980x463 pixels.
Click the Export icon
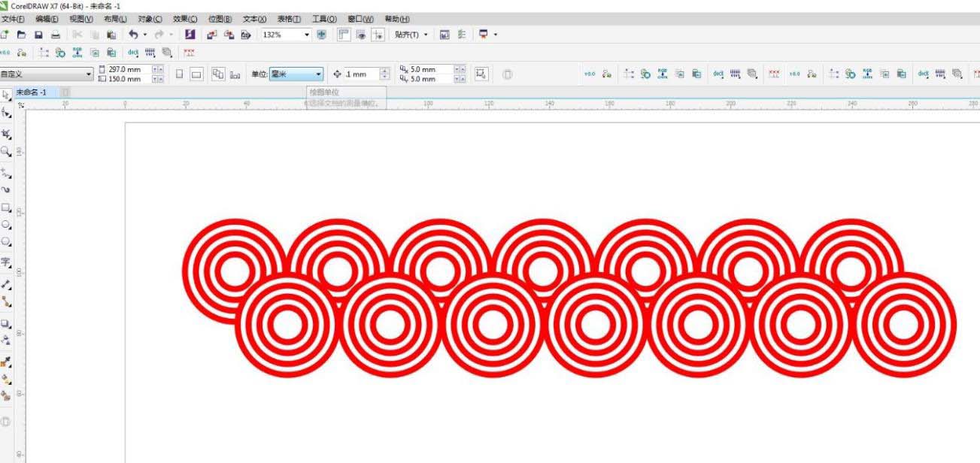229,35
